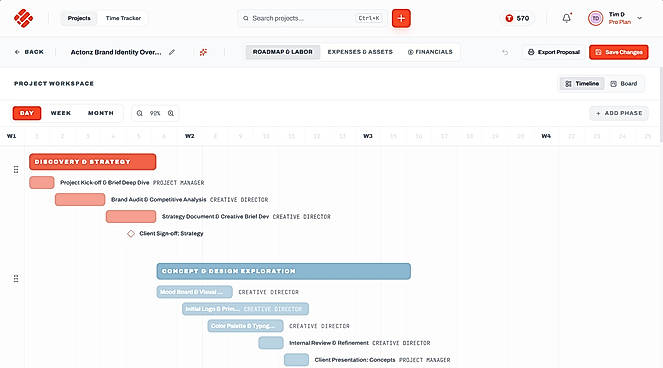The image size is (663, 368).
Task: Click the Add Phase button
Action: click(x=619, y=113)
